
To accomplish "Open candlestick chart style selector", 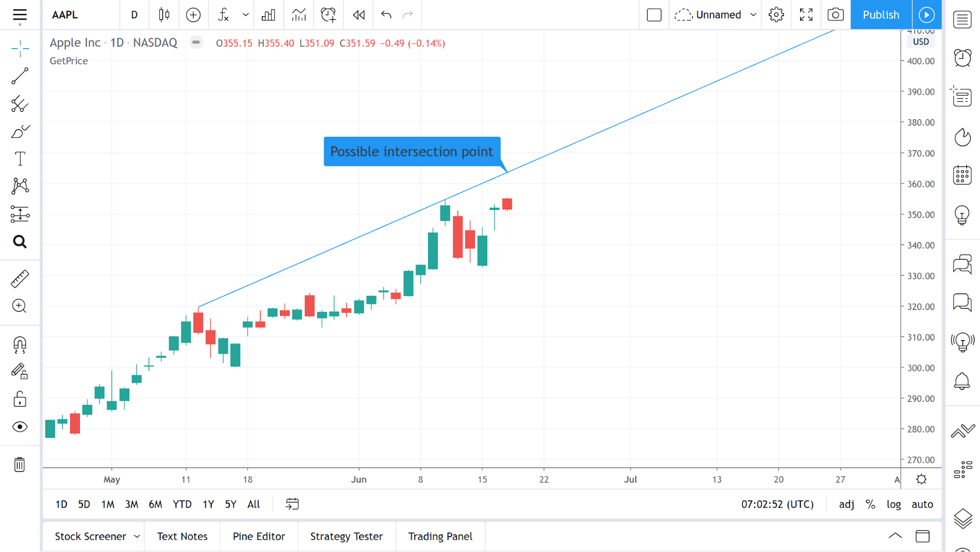I will [164, 15].
